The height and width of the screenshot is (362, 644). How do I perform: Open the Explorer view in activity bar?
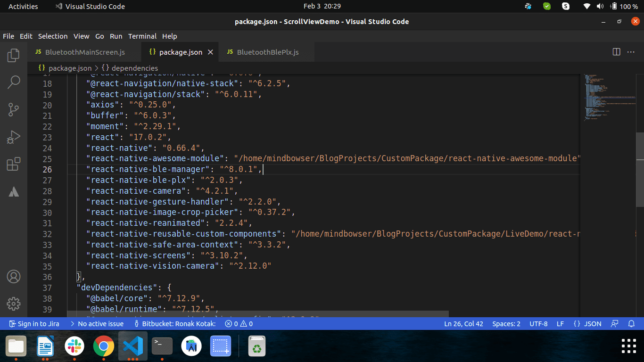14,55
